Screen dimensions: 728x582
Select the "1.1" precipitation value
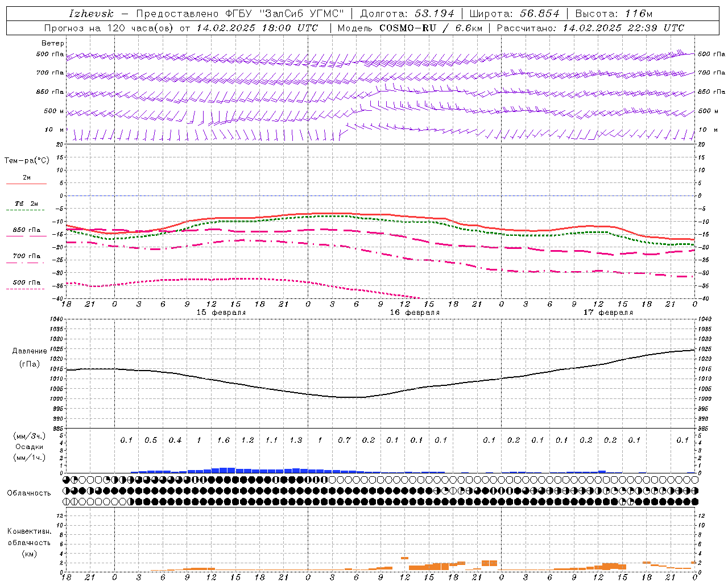click(x=272, y=440)
